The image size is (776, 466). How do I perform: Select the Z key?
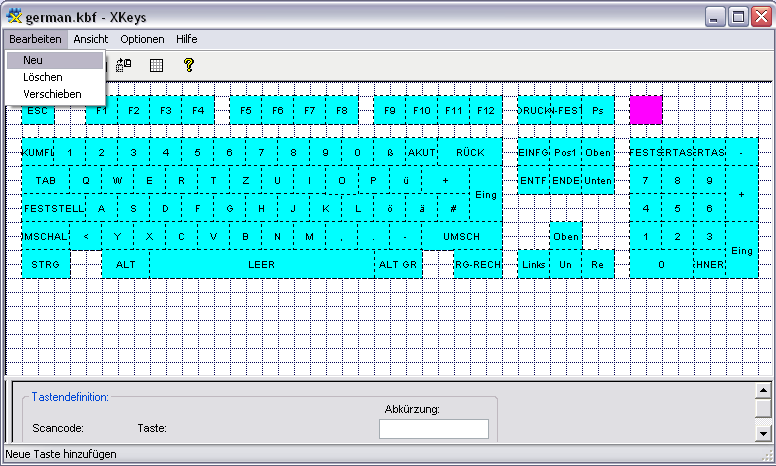[x=245, y=181]
